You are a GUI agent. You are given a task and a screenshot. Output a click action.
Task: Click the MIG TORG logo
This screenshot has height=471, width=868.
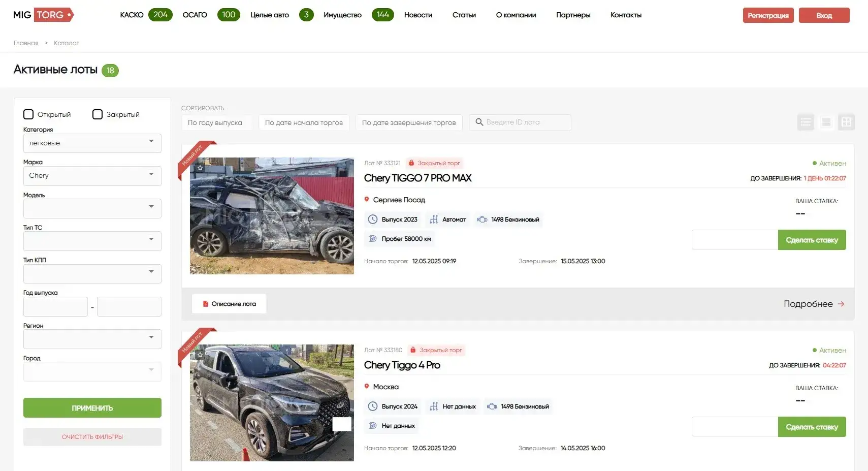44,15
